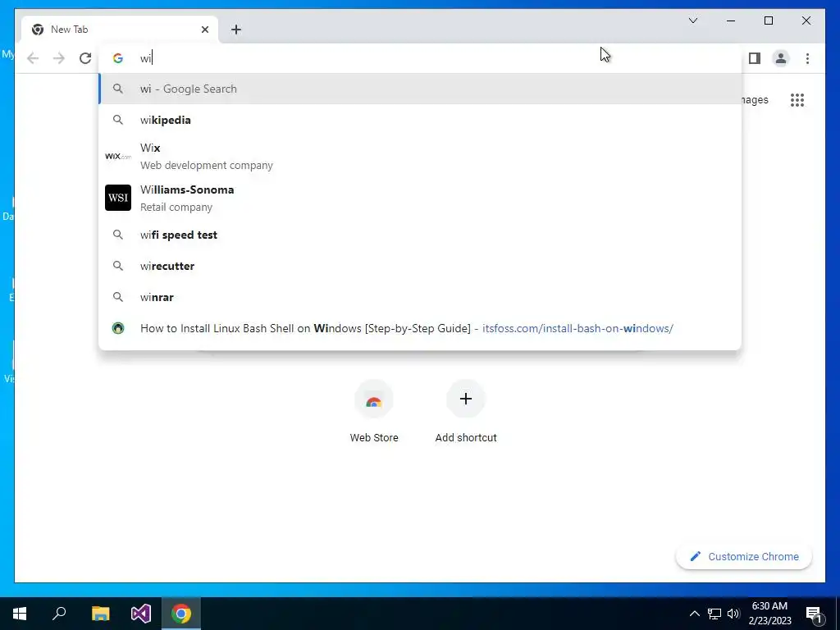840x630 pixels.
Task: Click the magnifier beside winrar
Action: coord(118,297)
